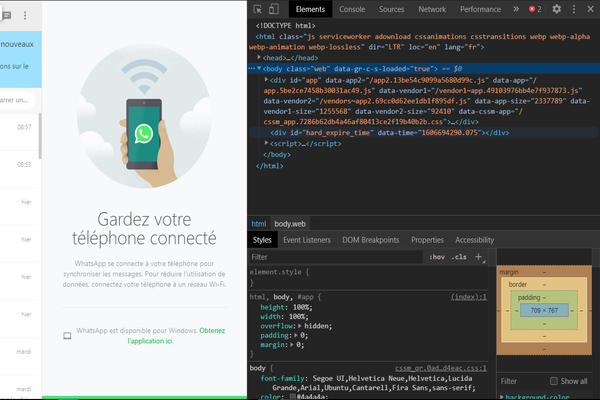Close the DevTools panel

[x=590, y=9]
